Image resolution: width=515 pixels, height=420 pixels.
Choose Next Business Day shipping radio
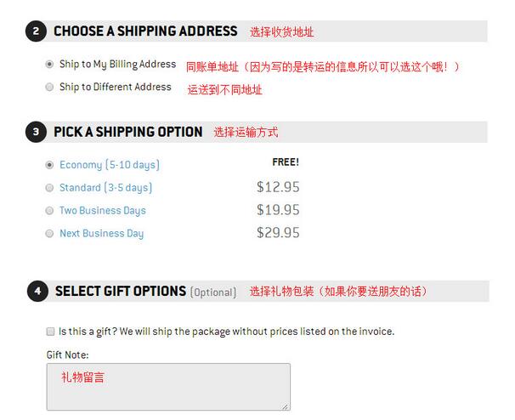(49, 233)
